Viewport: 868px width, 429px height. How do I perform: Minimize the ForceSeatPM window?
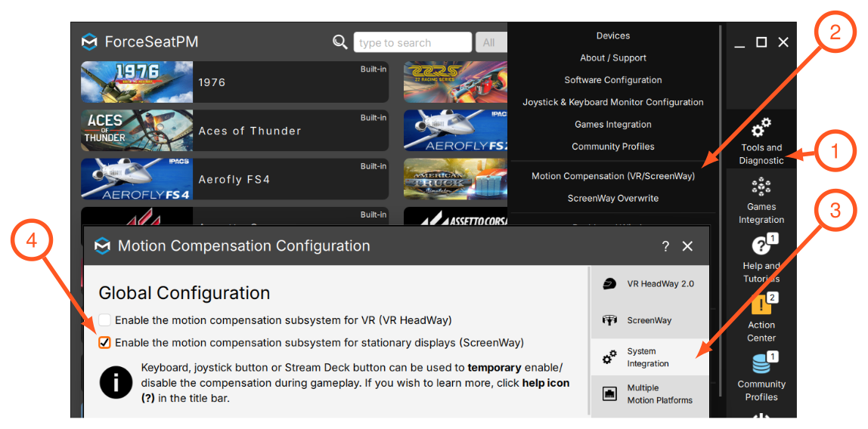pos(739,46)
